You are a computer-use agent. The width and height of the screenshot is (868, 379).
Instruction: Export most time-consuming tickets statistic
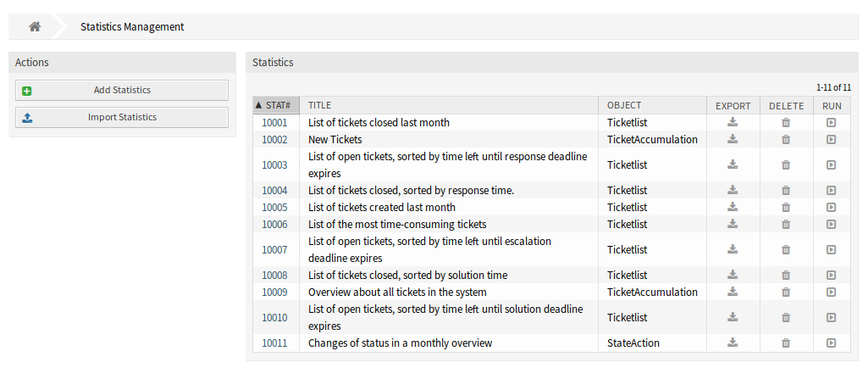point(733,224)
